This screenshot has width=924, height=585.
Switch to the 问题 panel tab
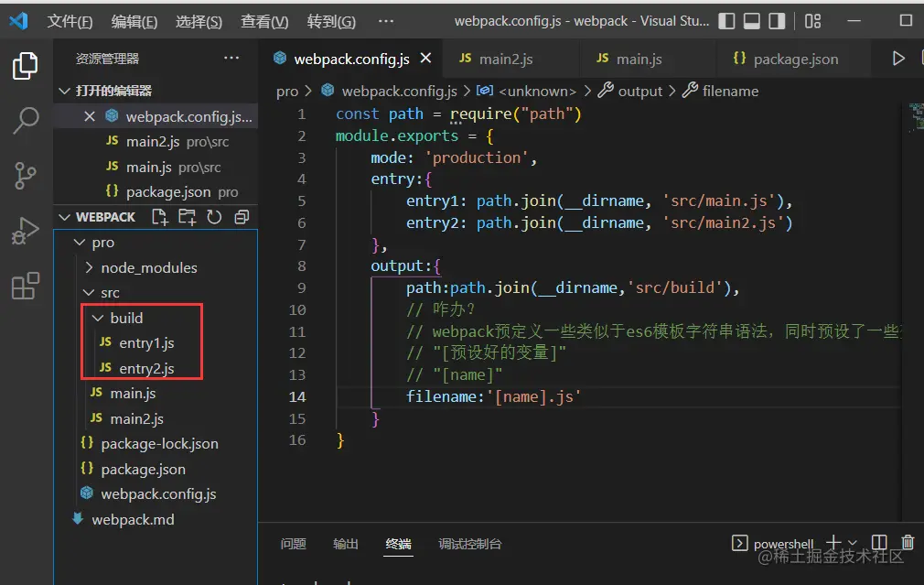coord(294,544)
